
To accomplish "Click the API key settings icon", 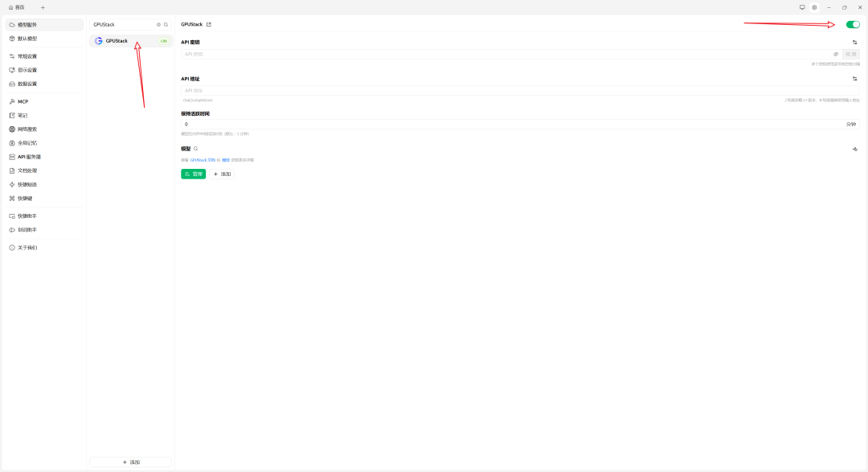I will [x=854, y=42].
